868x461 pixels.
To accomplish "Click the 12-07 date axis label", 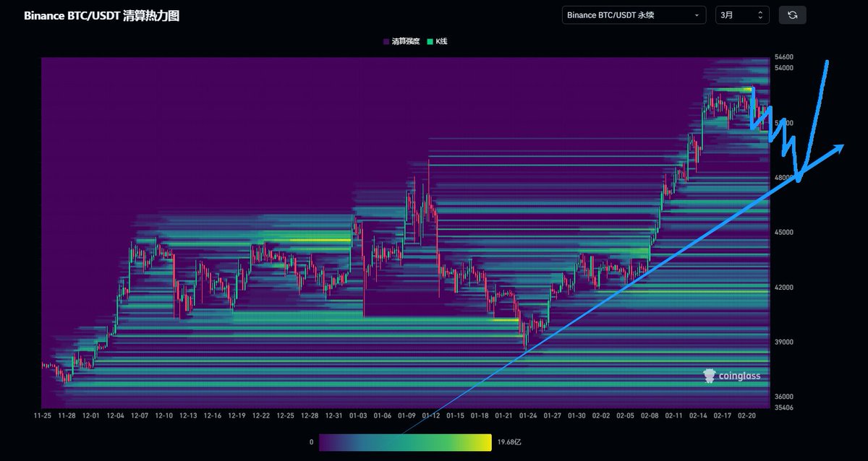I will pos(140,415).
